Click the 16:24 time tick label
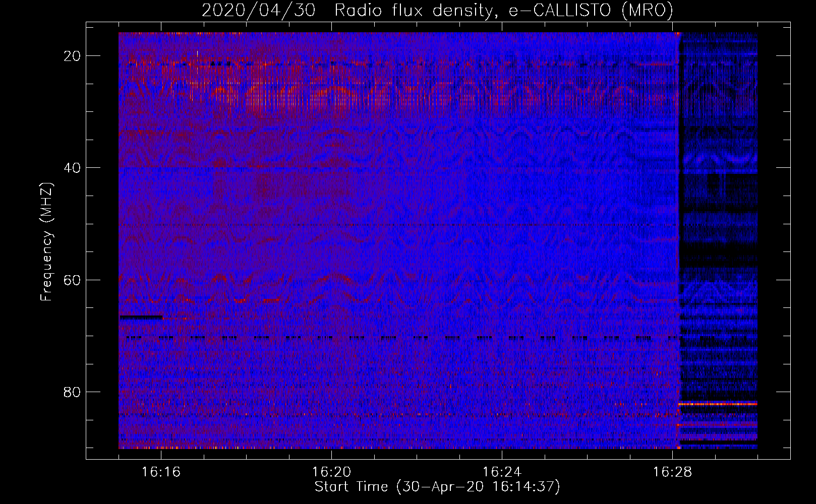 502,472
